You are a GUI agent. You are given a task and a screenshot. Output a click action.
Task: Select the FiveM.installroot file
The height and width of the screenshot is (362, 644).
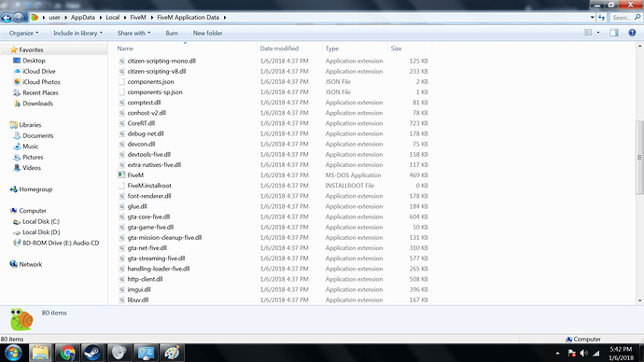tap(149, 186)
